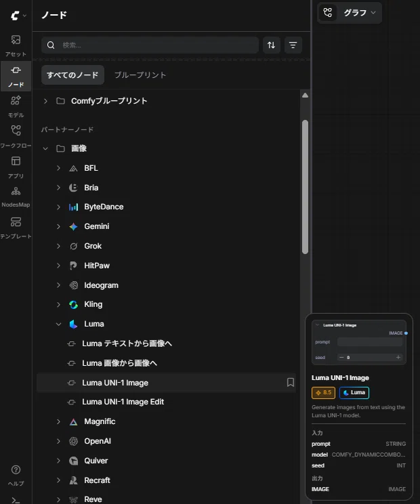The height and width of the screenshot is (504, 420).
Task: Click the graph icon beside グラフ
Action: 327,13
